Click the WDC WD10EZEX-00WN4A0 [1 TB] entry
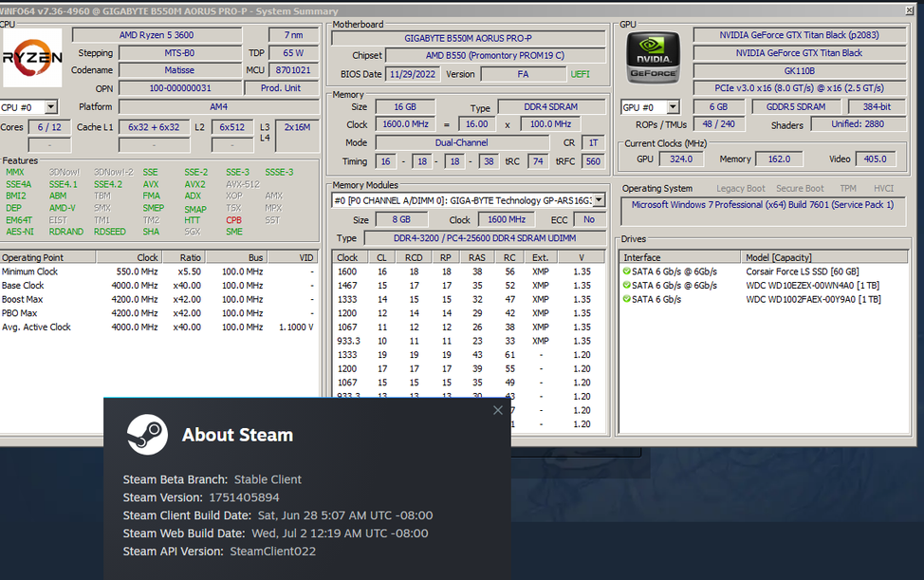The height and width of the screenshot is (580, 924). coord(813,286)
